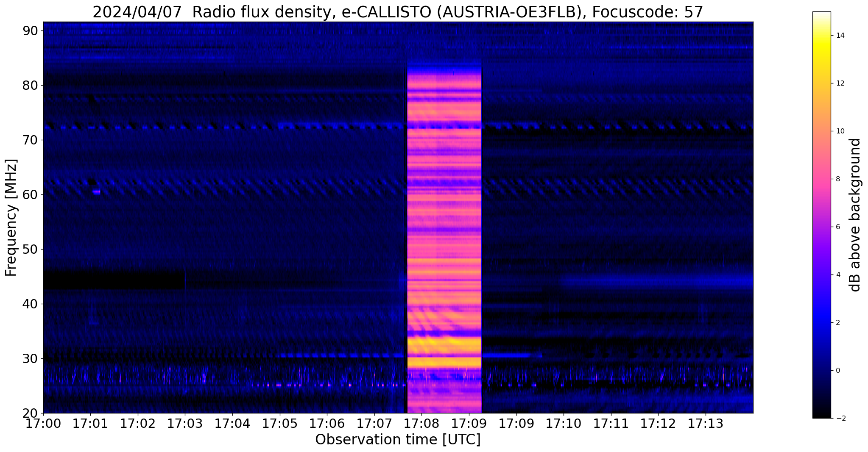Click the plot title mentioning AUSTRIA-OE3FLB

398,12
